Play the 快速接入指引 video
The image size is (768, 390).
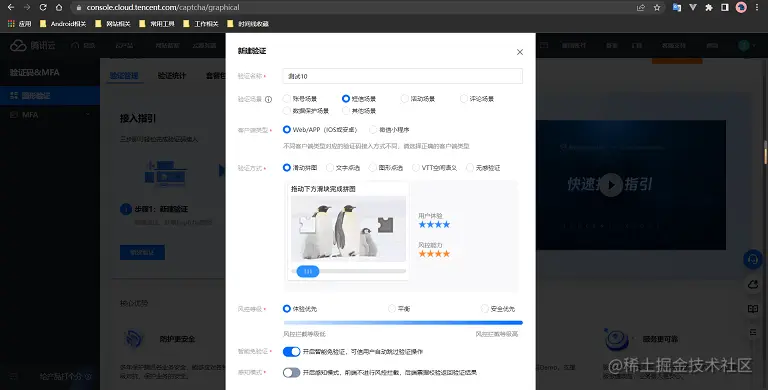click(611, 185)
